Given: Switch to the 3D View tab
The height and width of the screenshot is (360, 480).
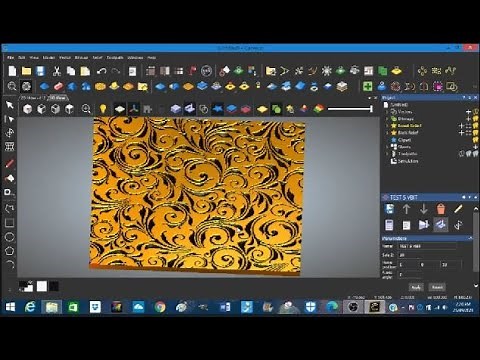Looking at the screenshot, I should coord(58,98).
